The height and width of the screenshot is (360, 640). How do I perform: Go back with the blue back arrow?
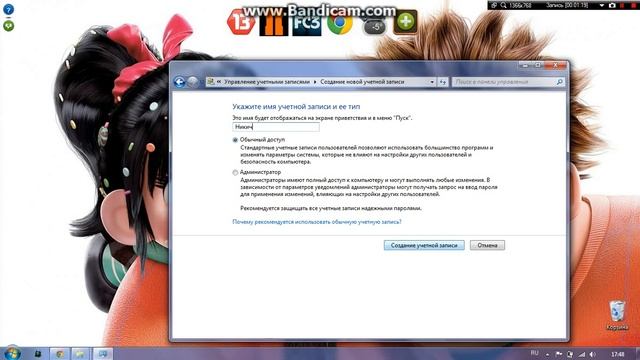[x=179, y=82]
